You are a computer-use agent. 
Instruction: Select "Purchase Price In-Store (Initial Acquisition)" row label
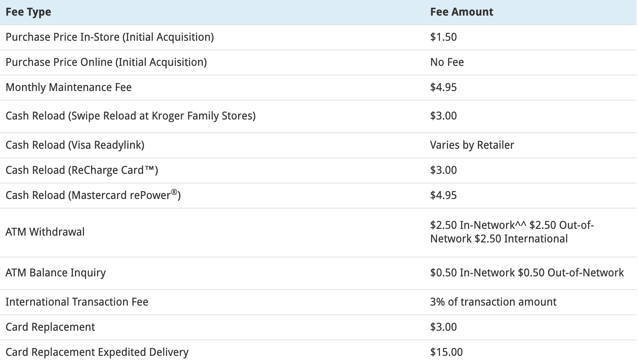point(110,37)
